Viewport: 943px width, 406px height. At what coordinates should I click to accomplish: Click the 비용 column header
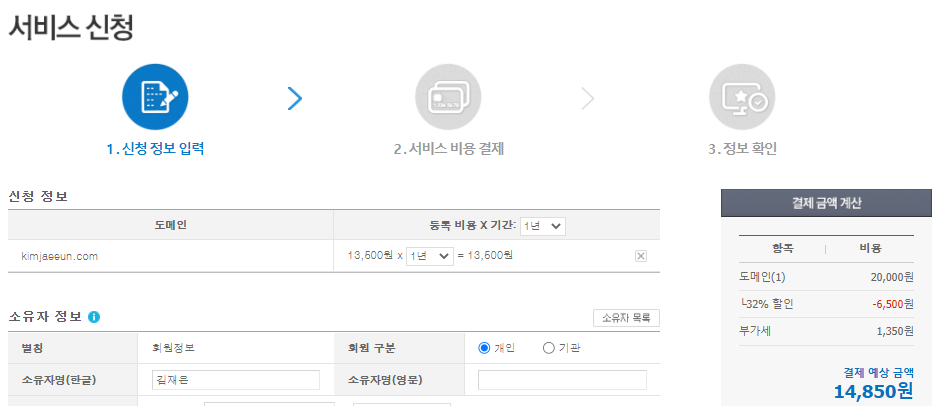click(x=870, y=248)
